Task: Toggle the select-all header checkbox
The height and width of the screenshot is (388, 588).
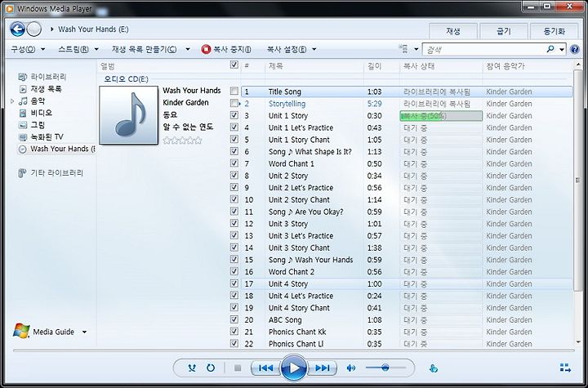Action: 234,65
